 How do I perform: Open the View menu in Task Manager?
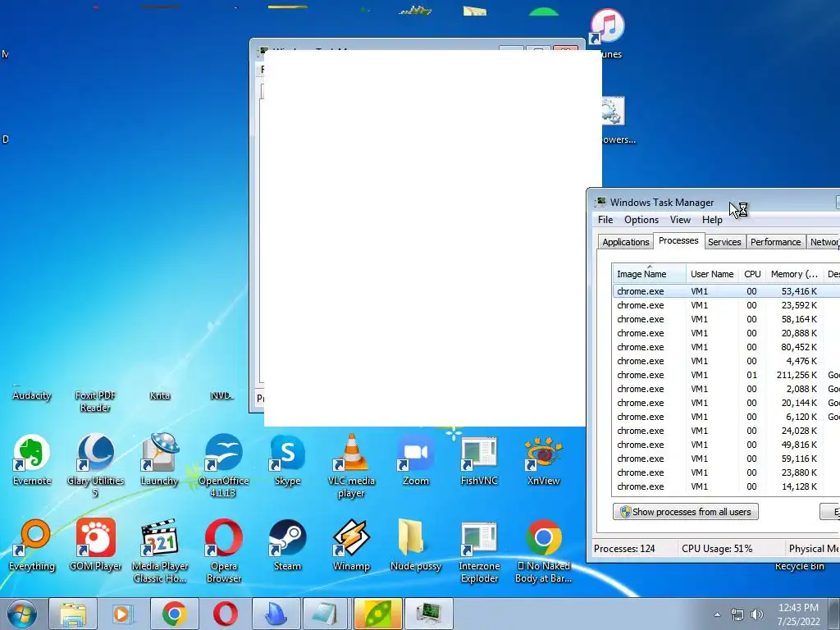(680, 220)
